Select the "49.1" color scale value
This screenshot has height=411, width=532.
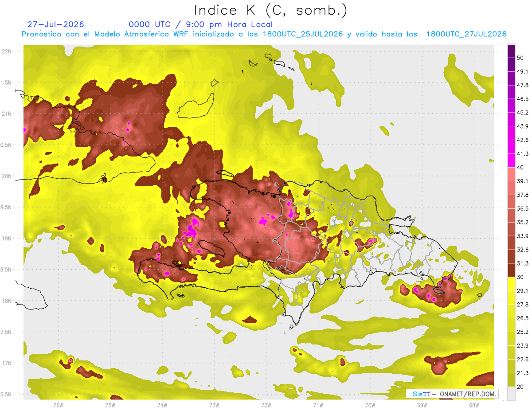(x=523, y=71)
